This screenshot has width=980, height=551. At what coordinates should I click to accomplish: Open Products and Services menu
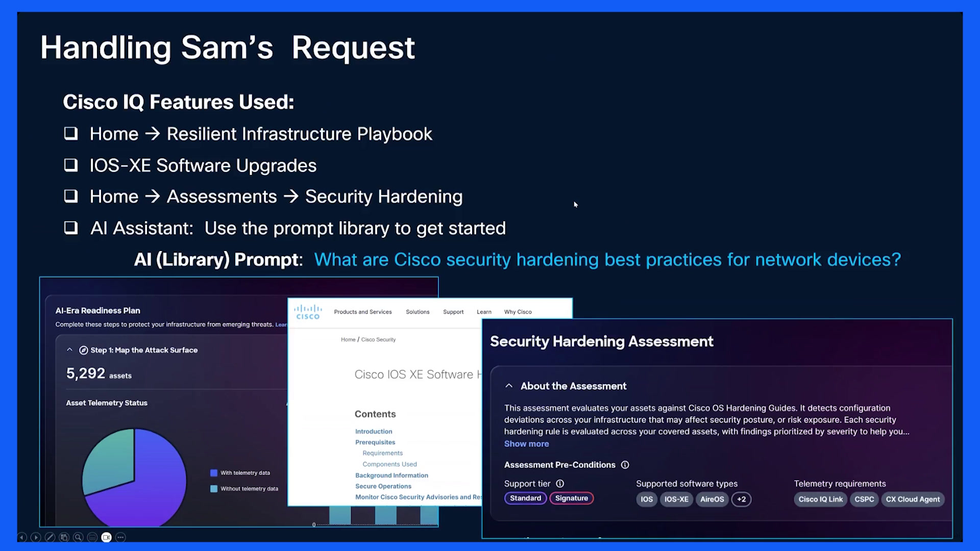point(363,312)
